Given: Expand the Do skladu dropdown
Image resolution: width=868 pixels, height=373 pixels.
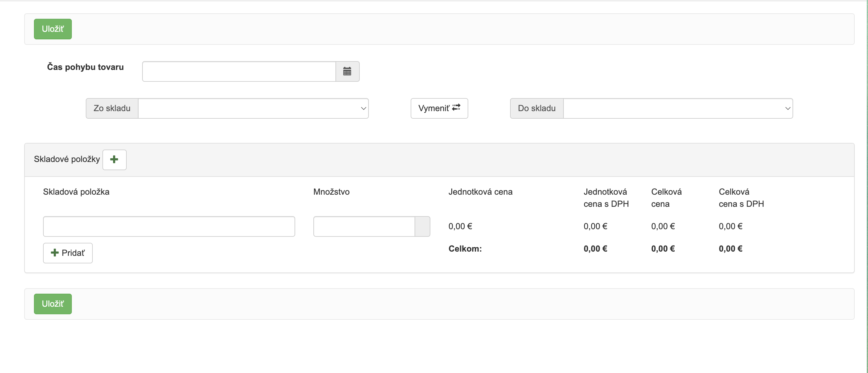Looking at the screenshot, I should [677, 108].
